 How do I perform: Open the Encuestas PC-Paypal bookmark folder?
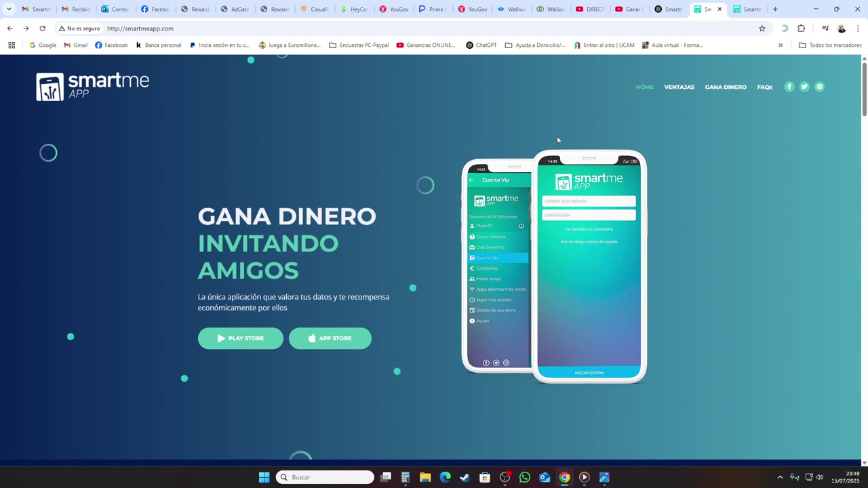[359, 45]
